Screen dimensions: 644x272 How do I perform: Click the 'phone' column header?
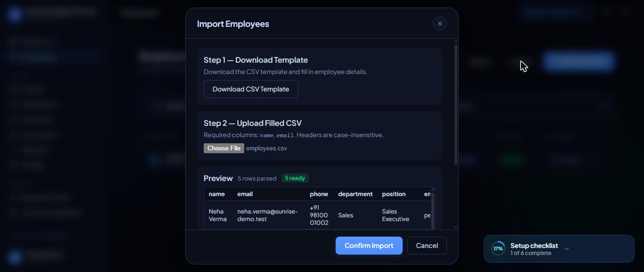click(319, 194)
